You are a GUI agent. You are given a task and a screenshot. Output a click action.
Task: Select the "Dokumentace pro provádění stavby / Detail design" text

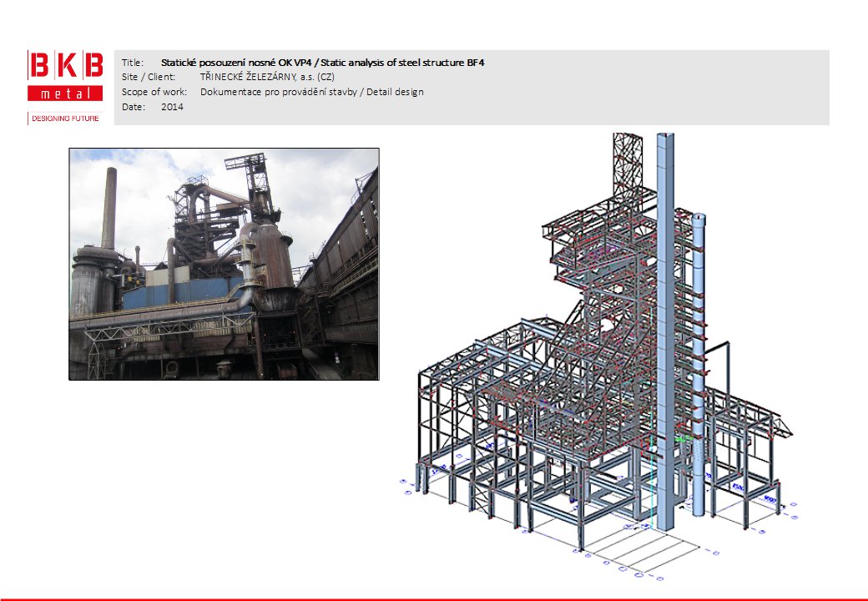[x=311, y=92]
